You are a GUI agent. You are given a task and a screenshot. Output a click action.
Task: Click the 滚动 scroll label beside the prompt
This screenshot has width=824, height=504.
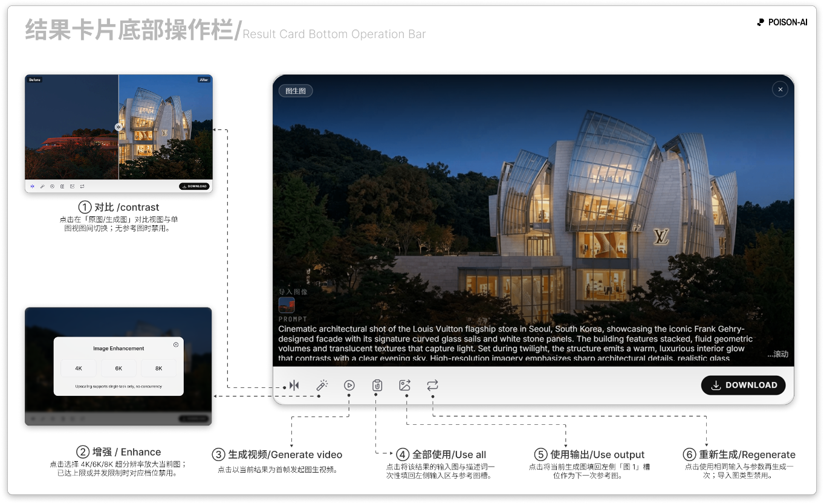(x=778, y=354)
